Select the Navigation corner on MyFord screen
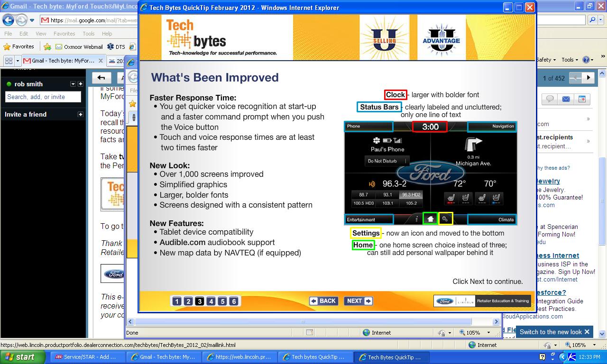Image resolution: width=607 pixels, height=364 pixels. click(x=492, y=127)
